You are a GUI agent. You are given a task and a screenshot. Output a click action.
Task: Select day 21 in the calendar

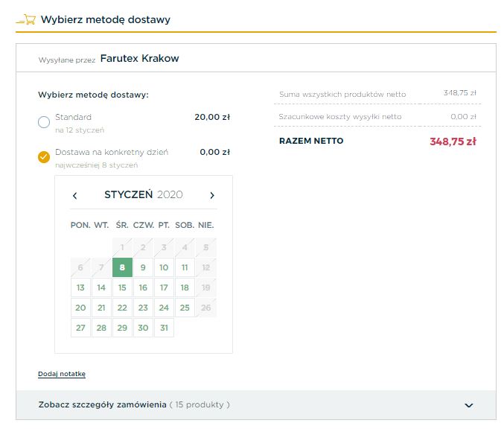pyautogui.click(x=101, y=308)
